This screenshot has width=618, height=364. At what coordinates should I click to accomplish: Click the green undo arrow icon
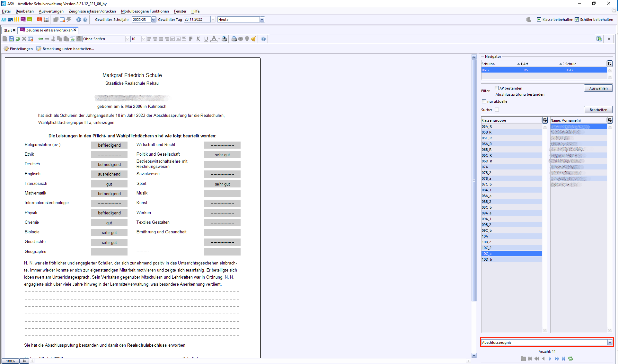(x=18, y=39)
